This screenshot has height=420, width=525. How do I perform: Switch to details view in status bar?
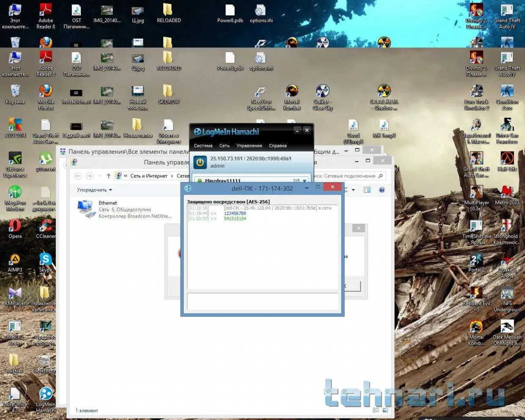tap(376, 410)
